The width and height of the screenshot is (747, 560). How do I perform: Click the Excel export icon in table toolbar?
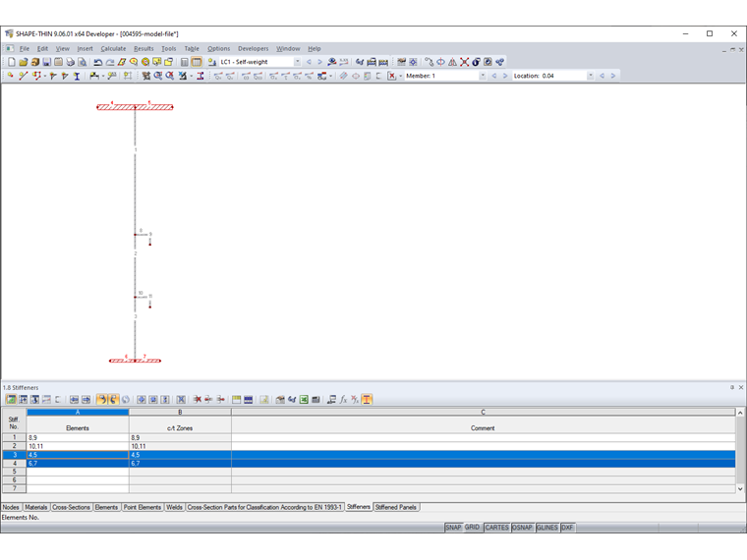(x=304, y=400)
